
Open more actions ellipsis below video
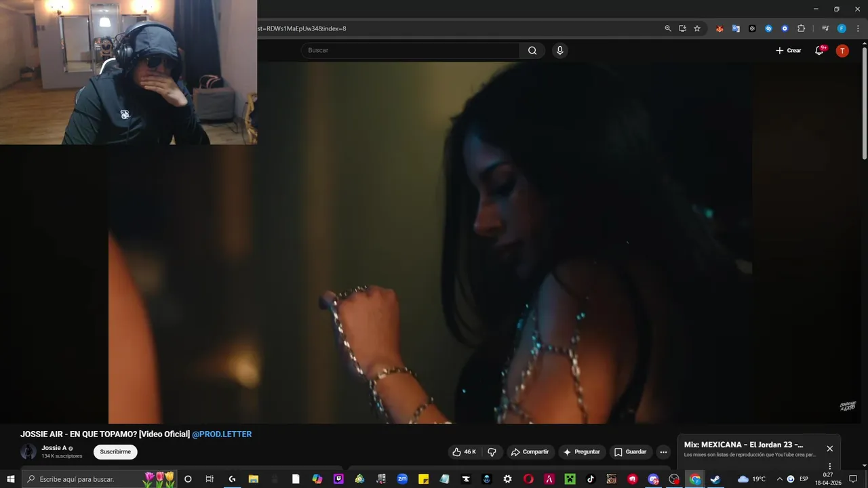(x=663, y=452)
